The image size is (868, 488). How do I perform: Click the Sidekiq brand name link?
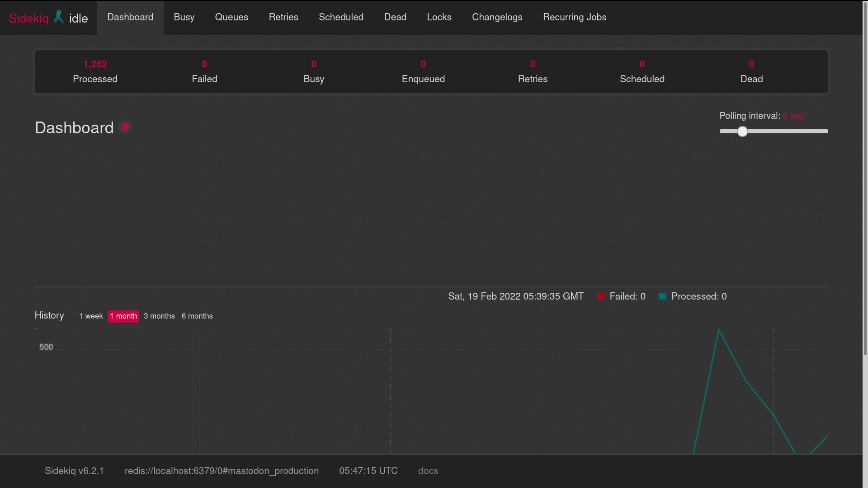(x=28, y=19)
